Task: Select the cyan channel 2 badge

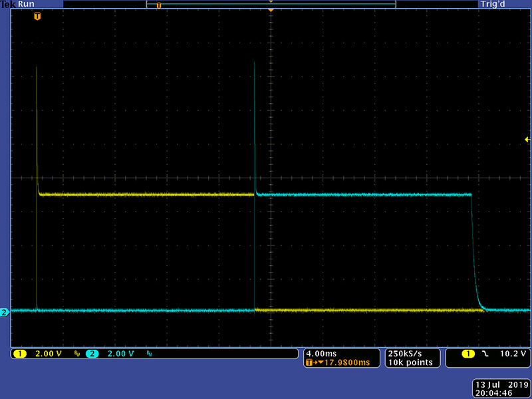Action: pyautogui.click(x=92, y=354)
